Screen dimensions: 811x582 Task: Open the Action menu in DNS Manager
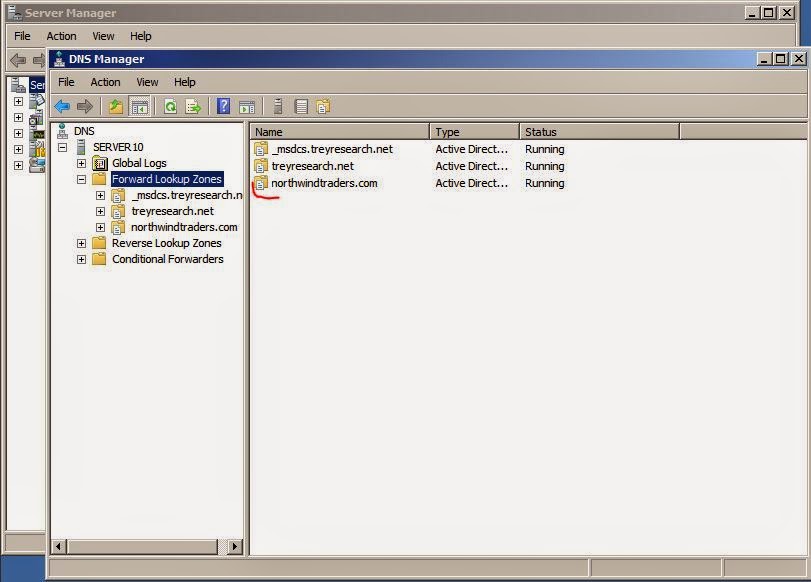[106, 82]
